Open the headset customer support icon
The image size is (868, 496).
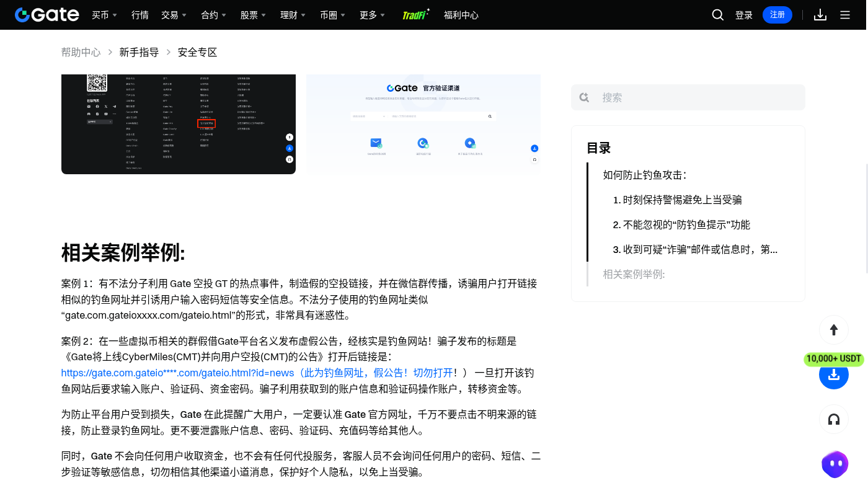coord(834,420)
